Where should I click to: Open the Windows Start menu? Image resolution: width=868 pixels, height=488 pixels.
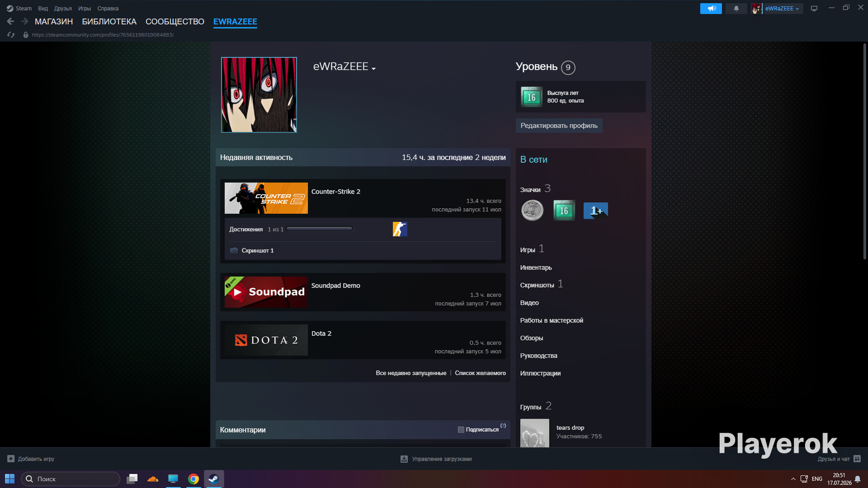[10, 479]
